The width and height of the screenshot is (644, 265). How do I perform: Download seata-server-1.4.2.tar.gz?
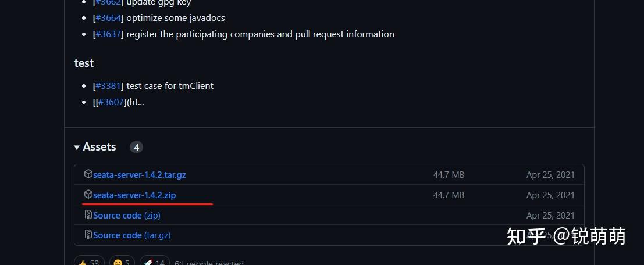point(140,175)
